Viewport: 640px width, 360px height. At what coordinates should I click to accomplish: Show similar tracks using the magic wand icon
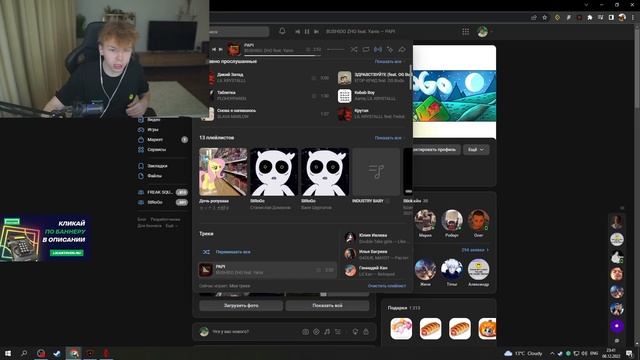click(x=390, y=49)
